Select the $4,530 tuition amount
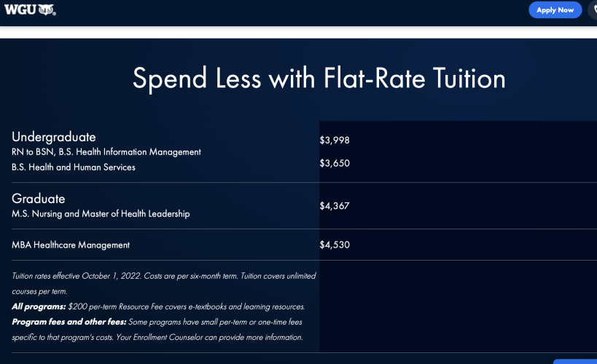This screenshot has width=597, height=364. (x=335, y=245)
